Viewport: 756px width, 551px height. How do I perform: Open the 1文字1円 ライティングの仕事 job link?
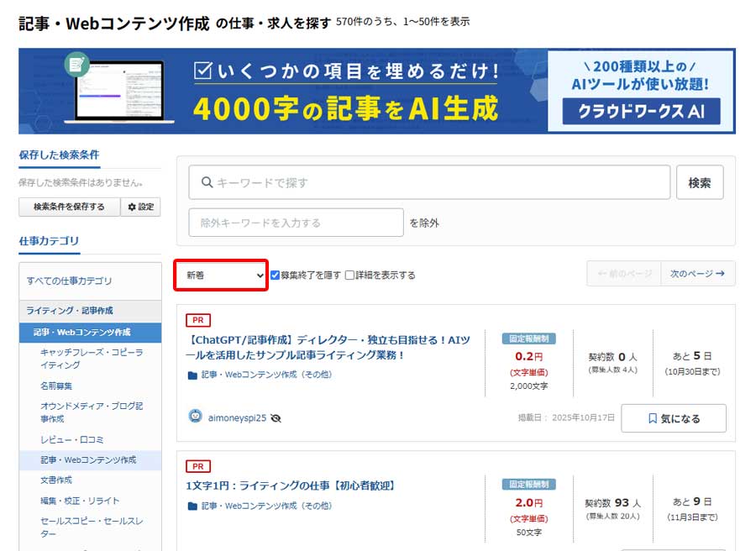click(x=290, y=485)
